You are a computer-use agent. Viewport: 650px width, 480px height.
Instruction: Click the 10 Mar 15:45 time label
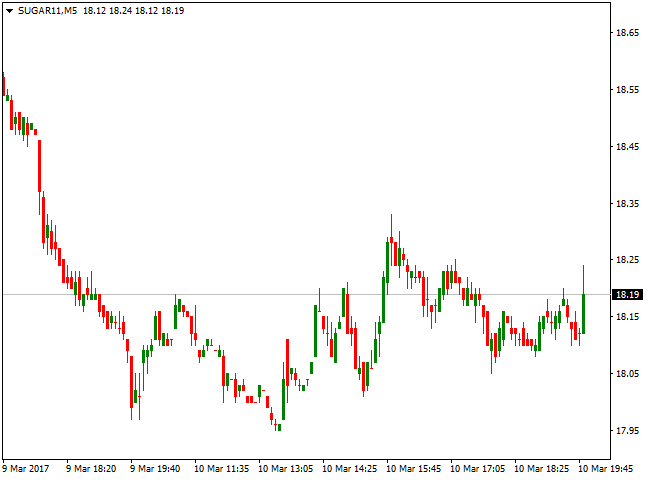pyautogui.click(x=413, y=469)
